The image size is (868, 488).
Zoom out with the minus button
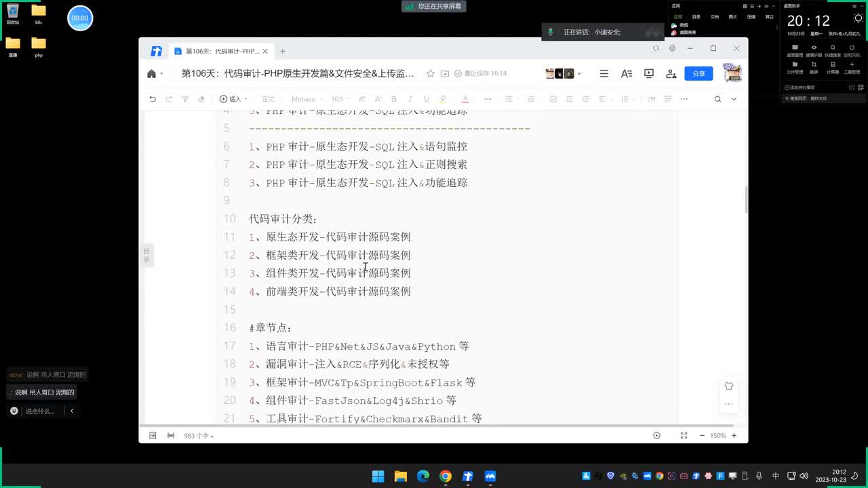[702, 436]
